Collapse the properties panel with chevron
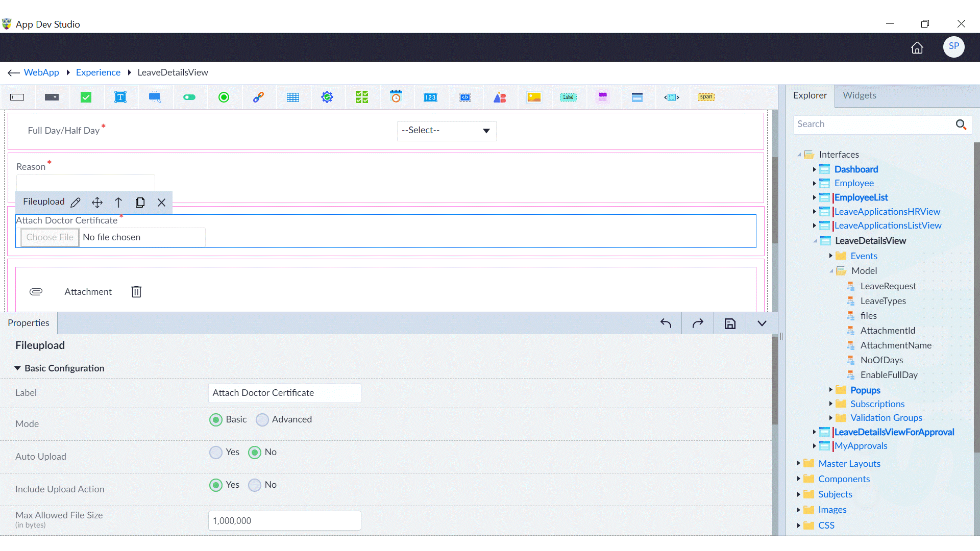This screenshot has height=551, width=980. [x=762, y=323]
